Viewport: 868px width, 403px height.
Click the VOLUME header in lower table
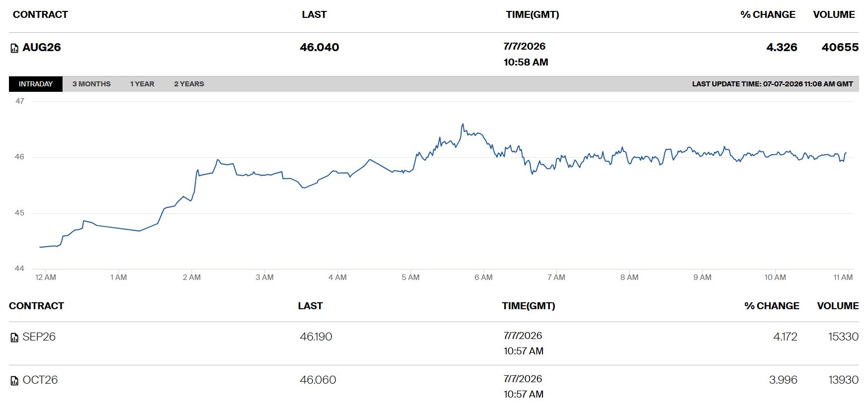[838, 306]
